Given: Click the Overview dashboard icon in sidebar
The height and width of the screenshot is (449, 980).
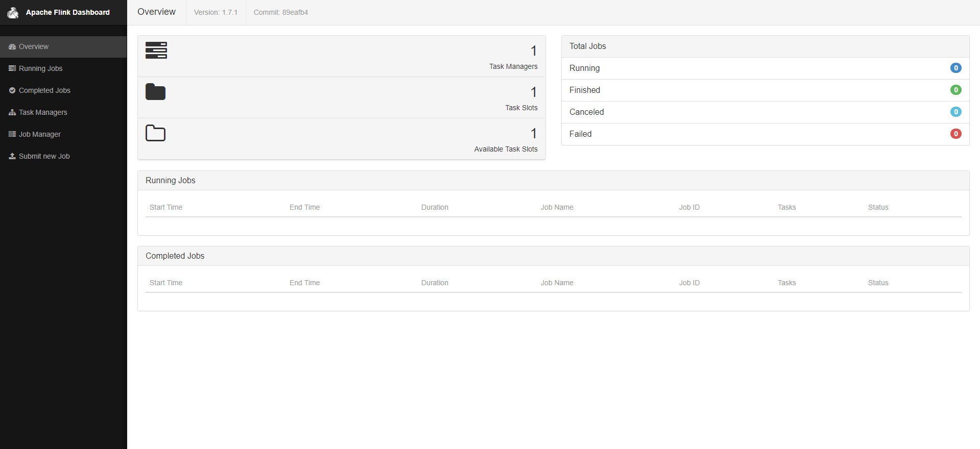Looking at the screenshot, I should [12, 46].
